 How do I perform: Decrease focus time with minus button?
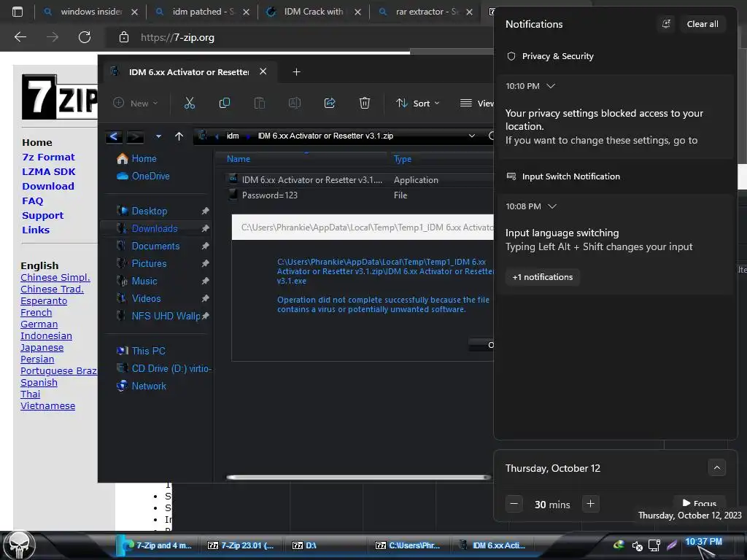pos(514,504)
